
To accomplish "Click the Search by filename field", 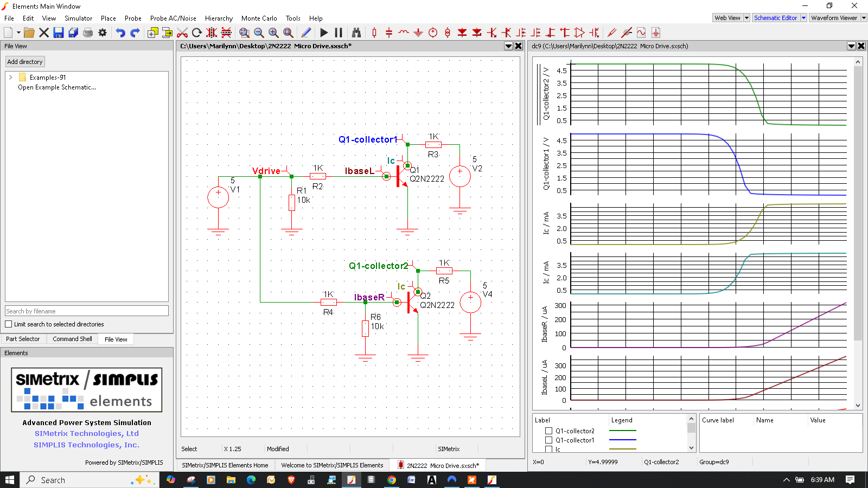I will (x=87, y=311).
